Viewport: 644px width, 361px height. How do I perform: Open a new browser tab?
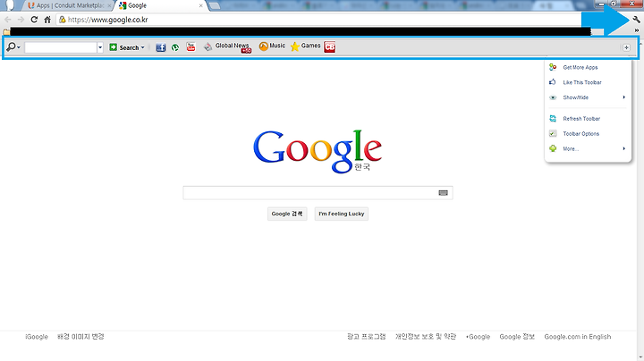[214, 5]
